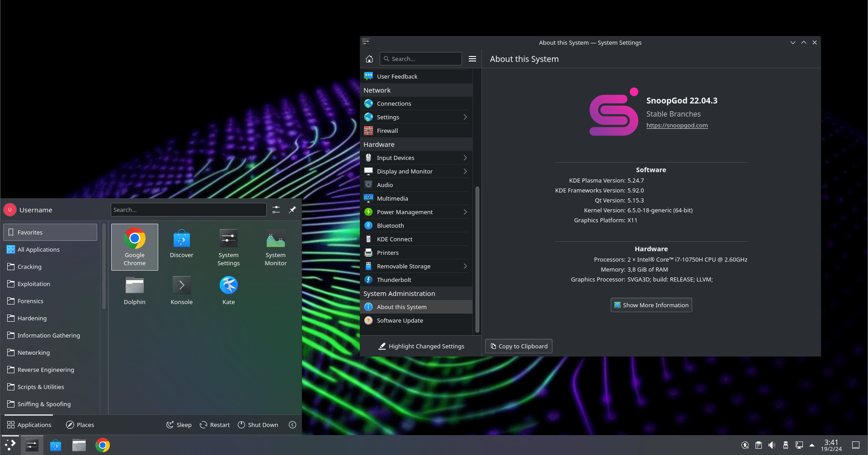Screen dimensions: 868x455
Task: Open the Printers settings
Action: click(416, 253)
